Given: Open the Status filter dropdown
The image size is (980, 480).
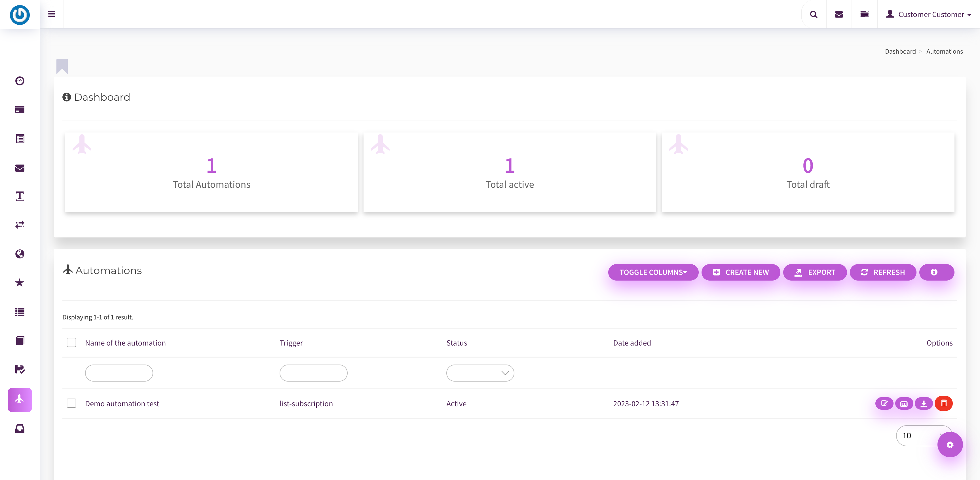Looking at the screenshot, I should [x=480, y=373].
